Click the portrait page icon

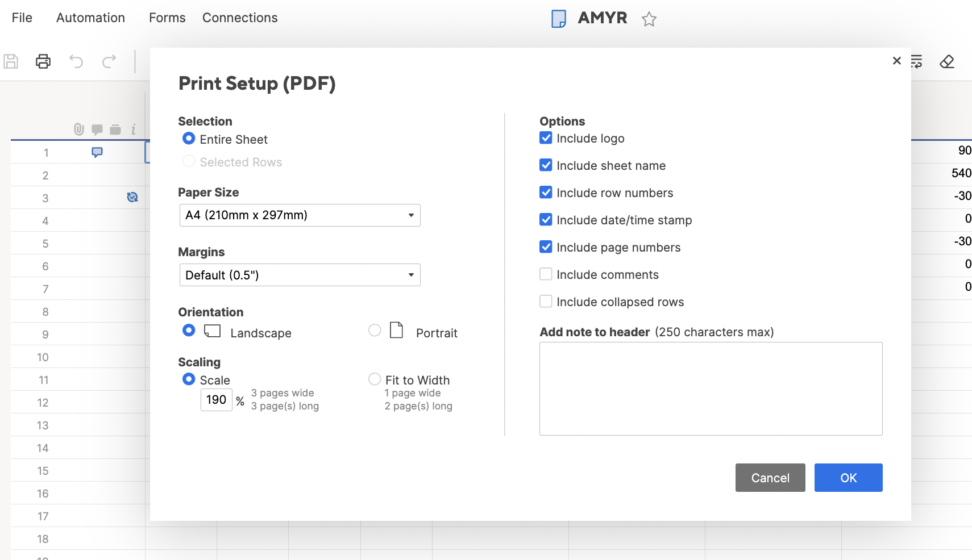coord(397,330)
